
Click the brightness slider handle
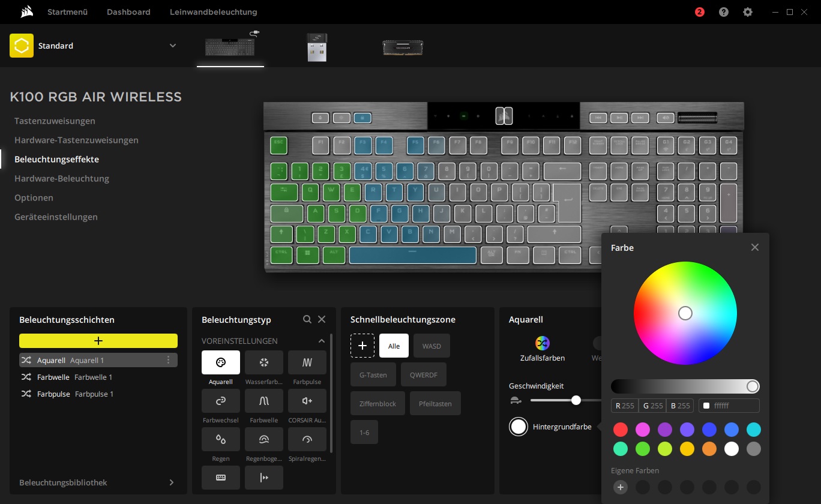(x=753, y=386)
